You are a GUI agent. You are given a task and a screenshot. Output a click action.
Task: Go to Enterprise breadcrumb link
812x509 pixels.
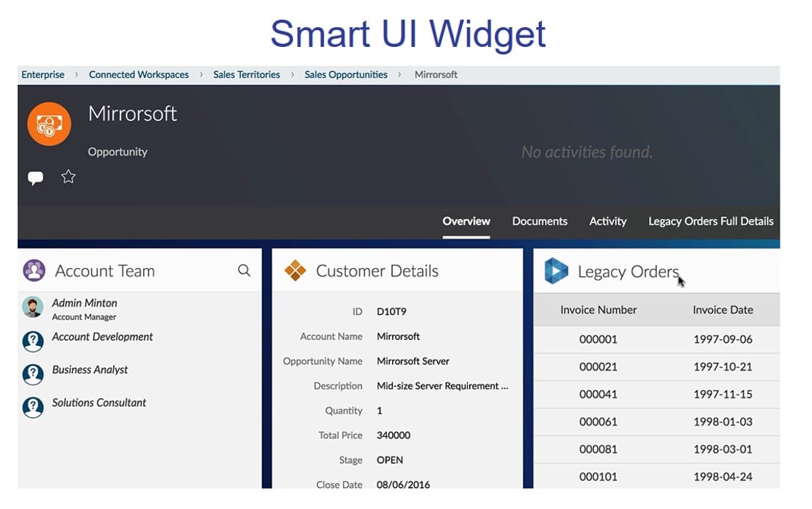pyautogui.click(x=43, y=75)
